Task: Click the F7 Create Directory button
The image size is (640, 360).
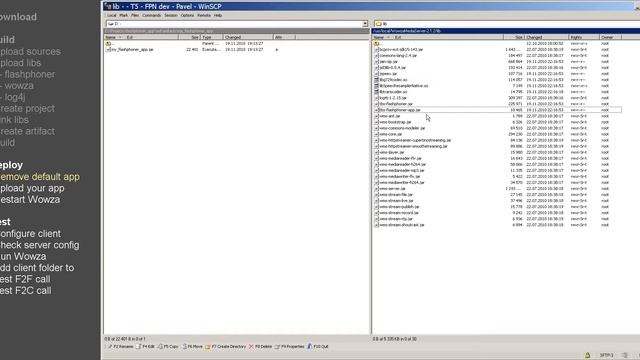Action: 225,347
